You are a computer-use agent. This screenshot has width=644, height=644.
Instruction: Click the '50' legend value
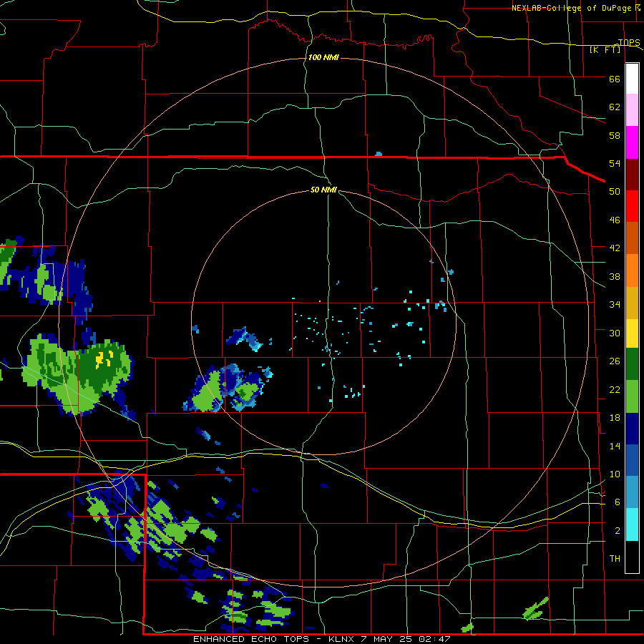615,191
